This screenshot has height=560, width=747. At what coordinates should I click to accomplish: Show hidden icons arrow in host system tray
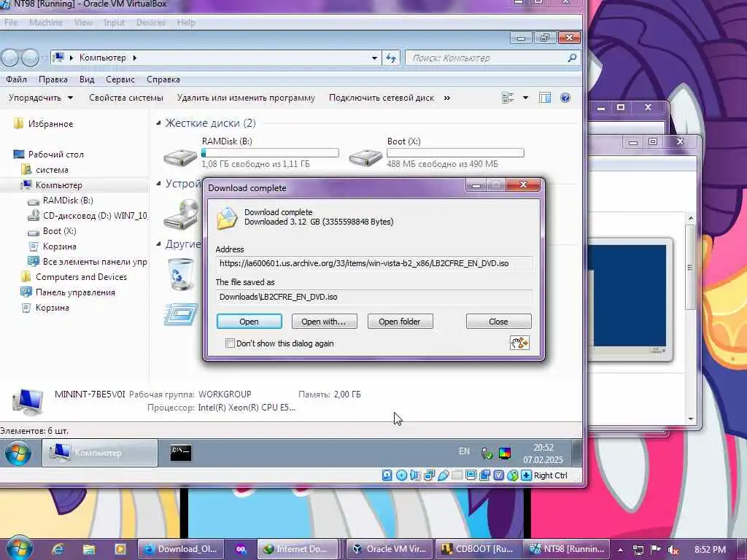[x=621, y=550]
